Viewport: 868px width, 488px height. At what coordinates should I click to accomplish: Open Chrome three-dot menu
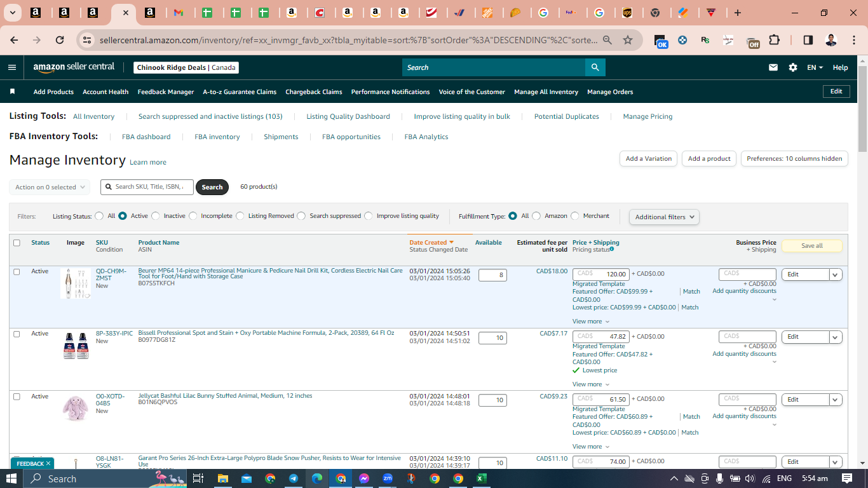[853, 40]
